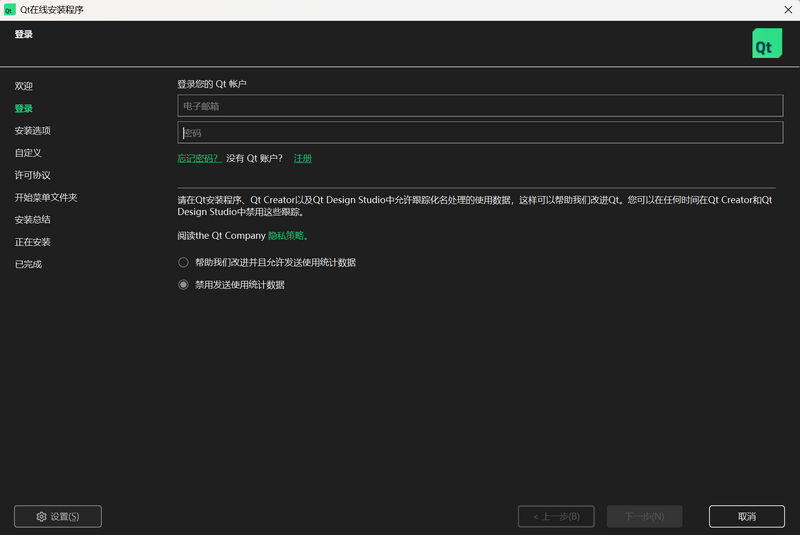Select 正在安装 step in sidebar
Image resolution: width=800 pixels, height=535 pixels.
(x=33, y=242)
